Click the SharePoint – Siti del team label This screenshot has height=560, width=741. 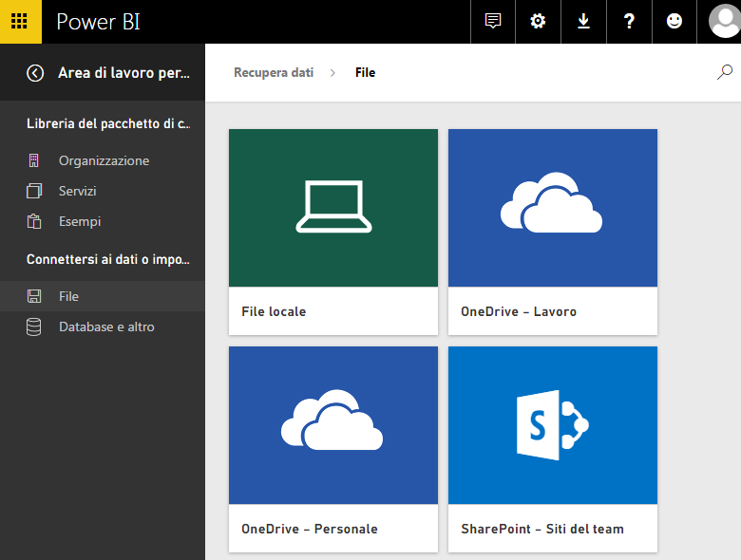point(542,529)
